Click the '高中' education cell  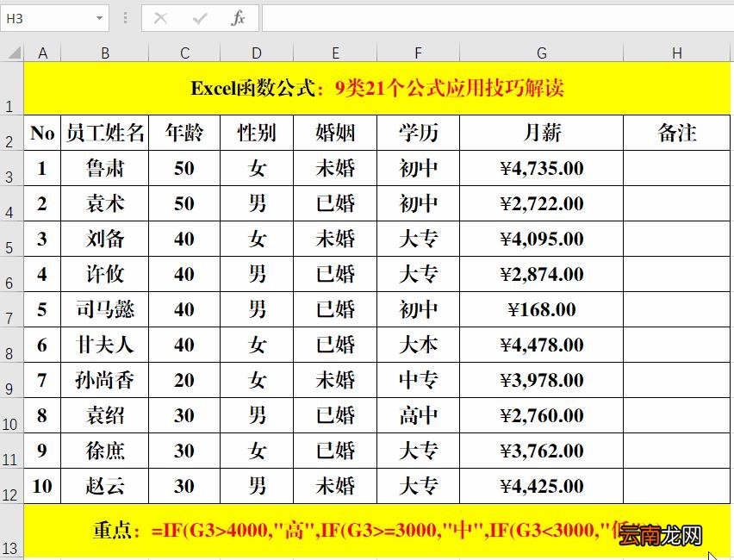pyautogui.click(x=418, y=415)
